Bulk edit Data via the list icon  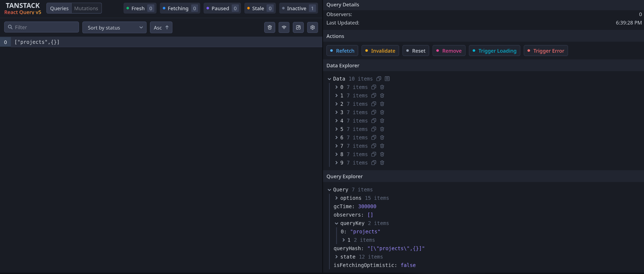(x=387, y=79)
